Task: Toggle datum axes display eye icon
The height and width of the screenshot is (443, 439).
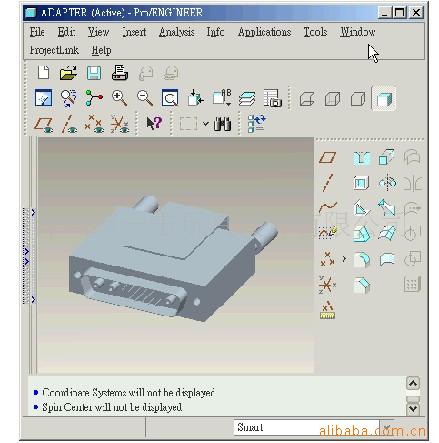Action: point(69,124)
